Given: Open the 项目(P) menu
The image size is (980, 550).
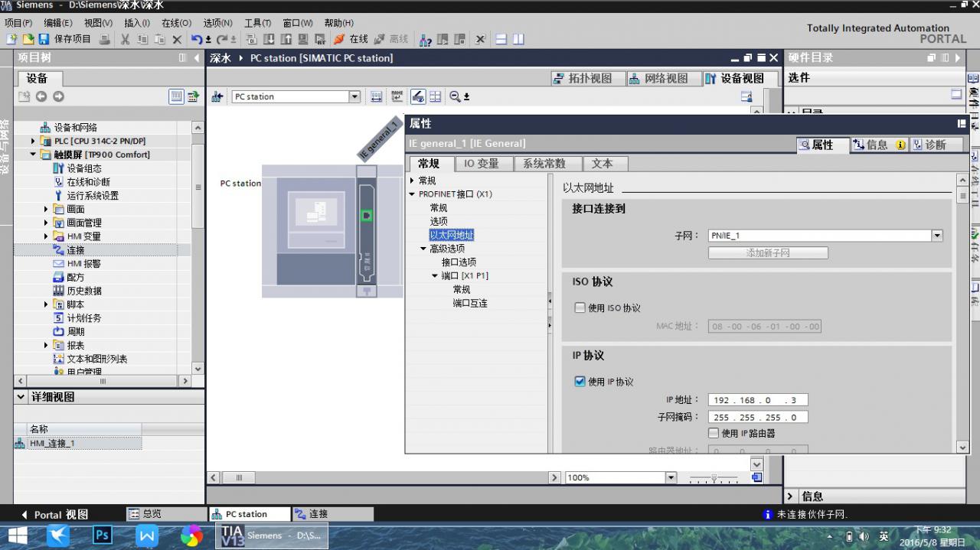Looking at the screenshot, I should tap(18, 23).
